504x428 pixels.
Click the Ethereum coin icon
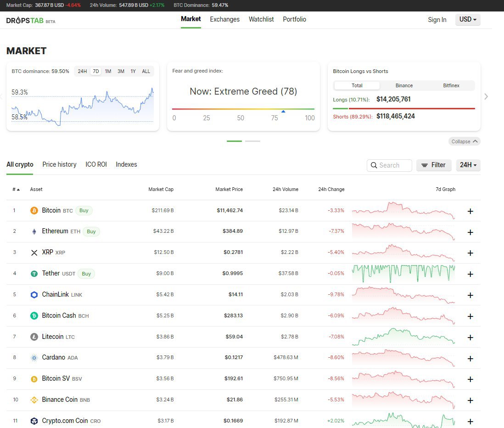(x=34, y=231)
